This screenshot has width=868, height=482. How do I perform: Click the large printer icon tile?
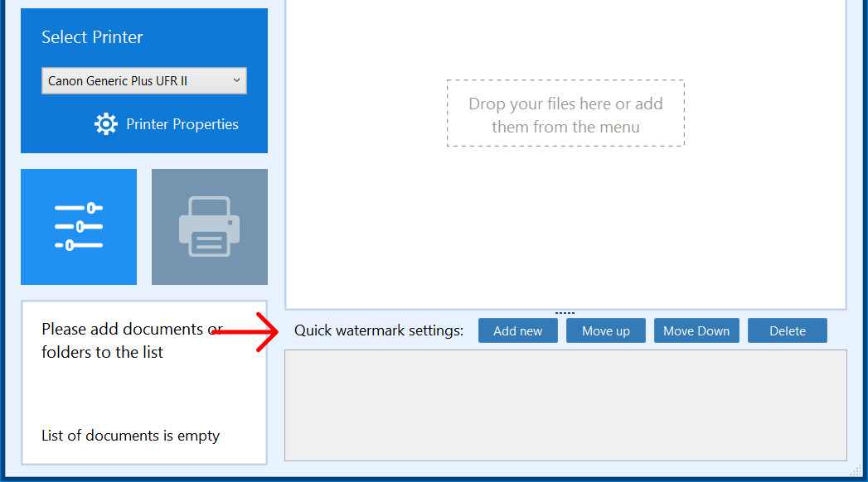[209, 226]
